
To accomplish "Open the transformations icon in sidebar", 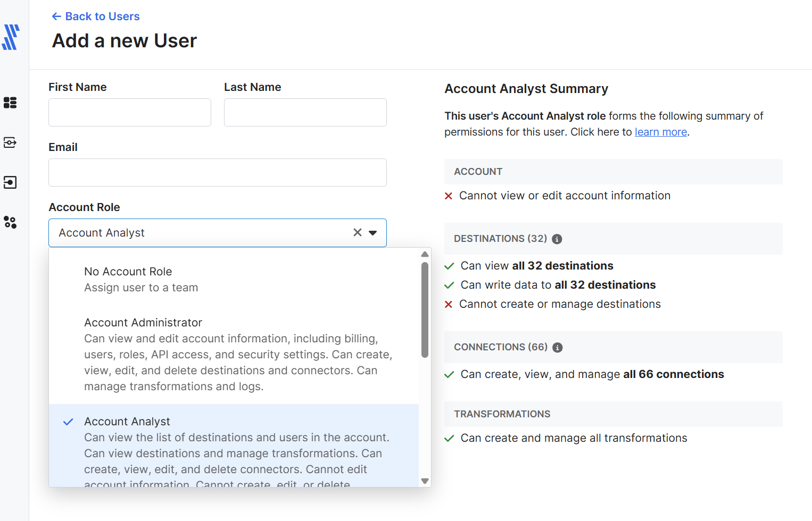I will [10, 222].
